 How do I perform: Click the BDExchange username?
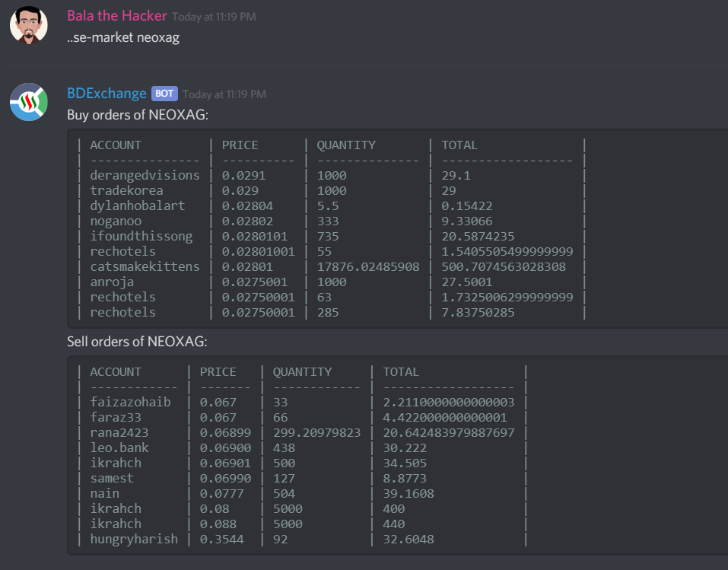pyautogui.click(x=106, y=94)
